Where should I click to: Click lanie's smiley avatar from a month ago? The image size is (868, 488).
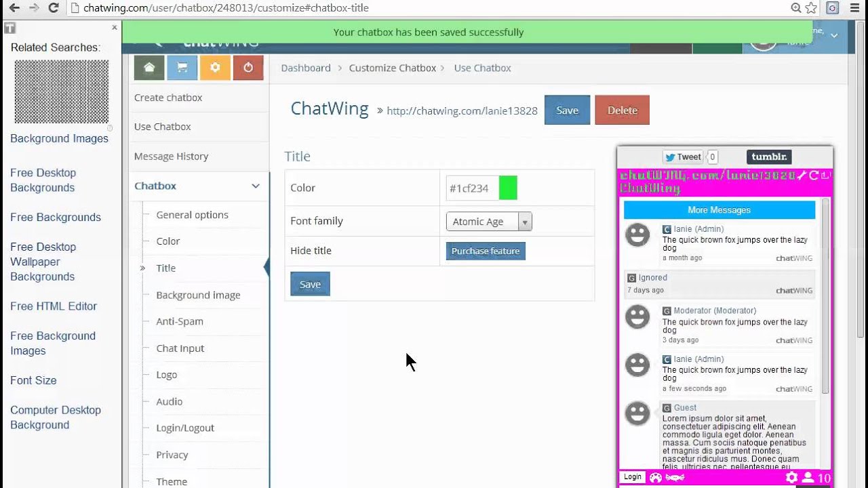click(637, 235)
